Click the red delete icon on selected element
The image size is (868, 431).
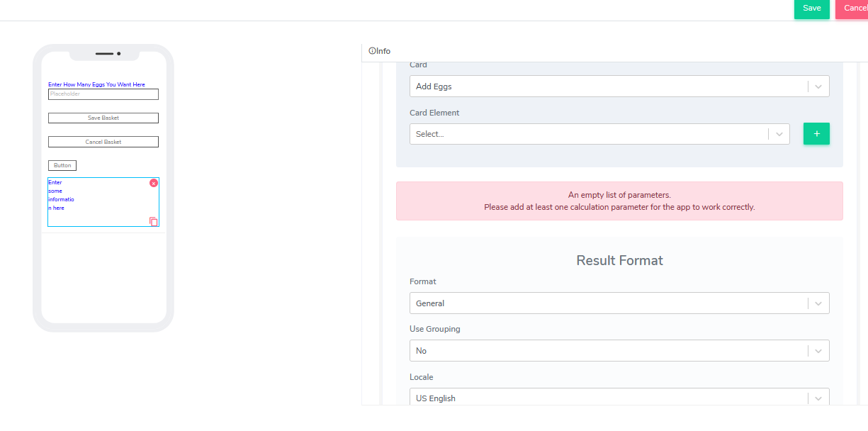(154, 183)
